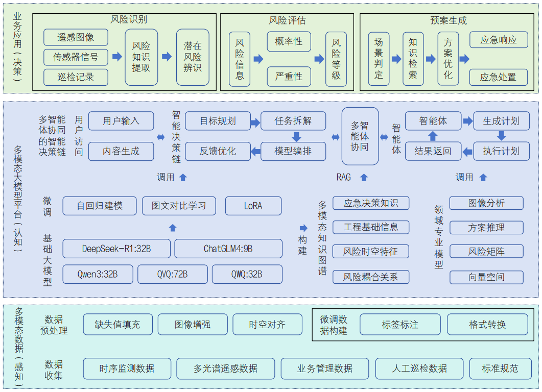
Task: Click the vertical 风险等级 box
Action: click(336, 59)
